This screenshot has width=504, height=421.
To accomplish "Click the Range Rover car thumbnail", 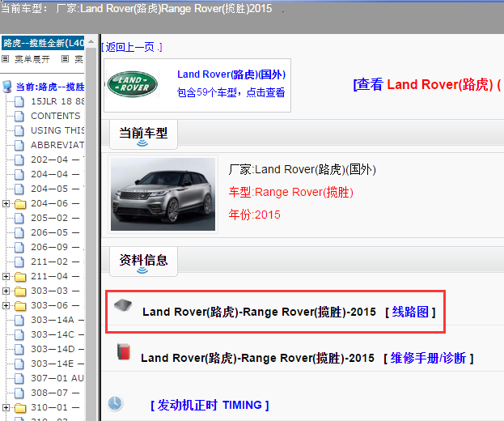I will pos(163,194).
